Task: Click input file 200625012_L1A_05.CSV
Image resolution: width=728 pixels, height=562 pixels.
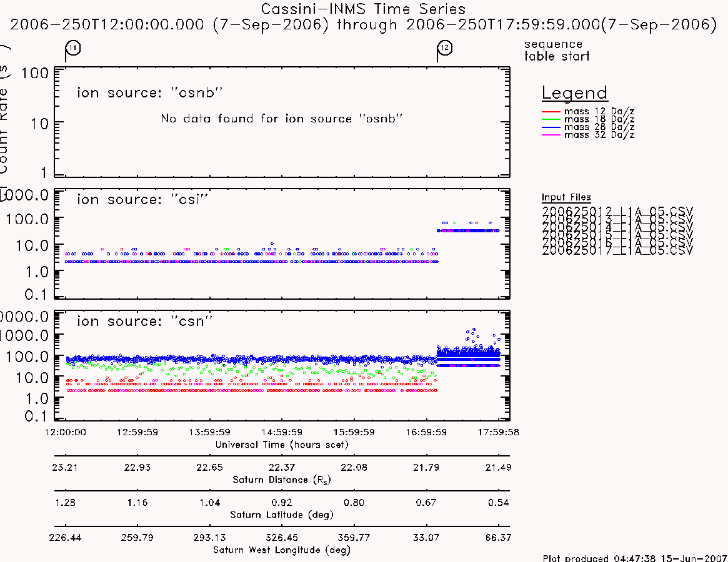Action: pos(617,211)
